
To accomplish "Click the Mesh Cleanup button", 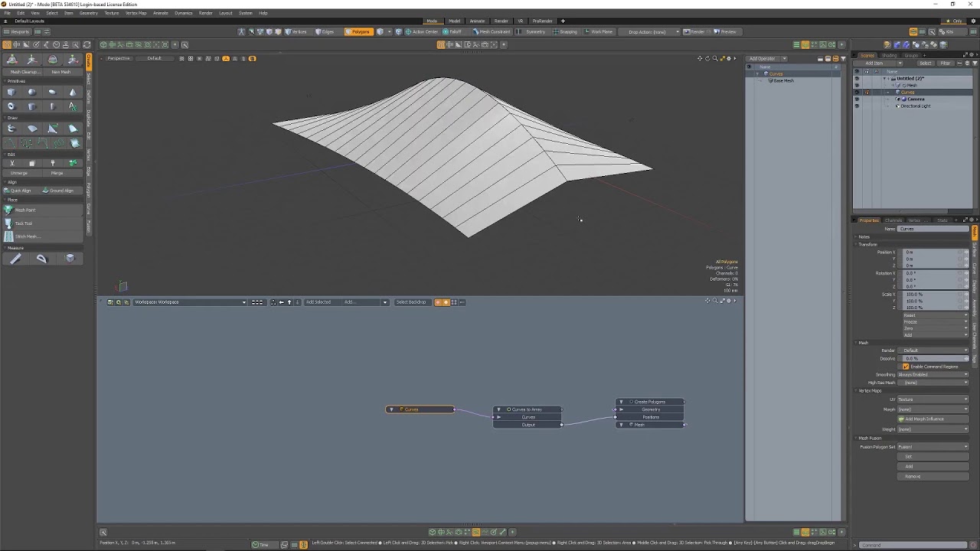I will coord(24,72).
